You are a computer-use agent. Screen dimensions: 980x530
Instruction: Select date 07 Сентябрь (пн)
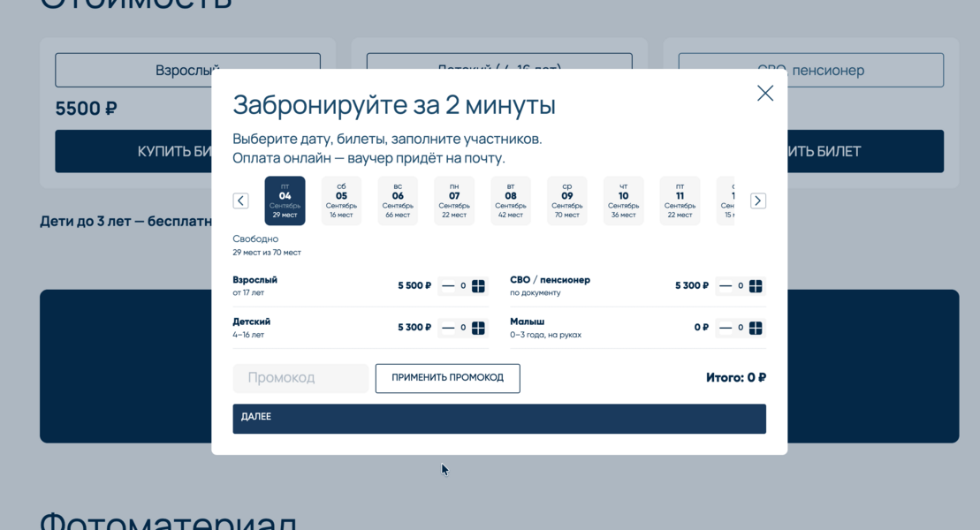[454, 201]
